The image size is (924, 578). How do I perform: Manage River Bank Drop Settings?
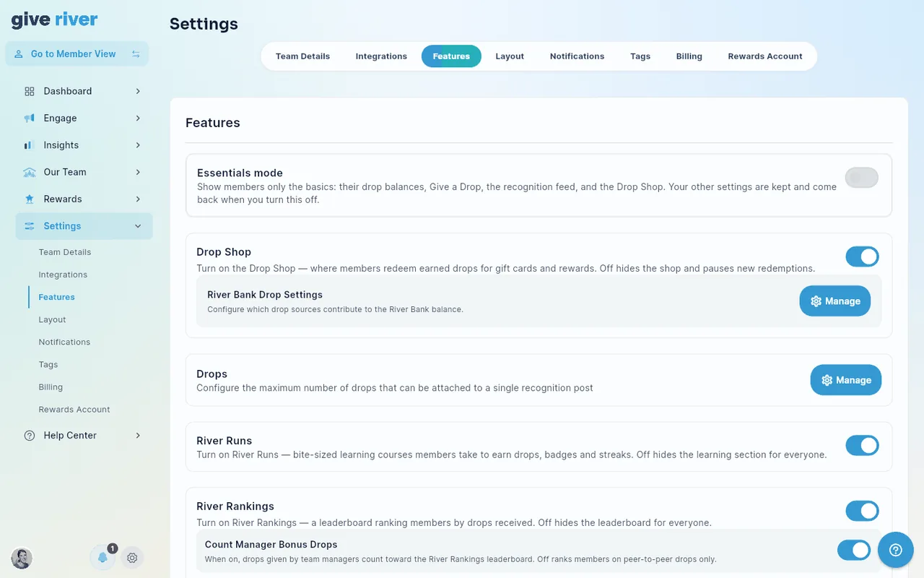pos(834,301)
